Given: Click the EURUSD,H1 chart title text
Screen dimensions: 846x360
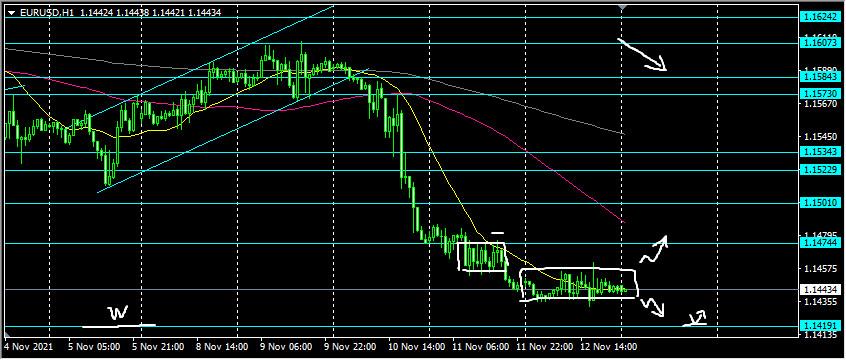Looking at the screenshot, I should 39,12.
